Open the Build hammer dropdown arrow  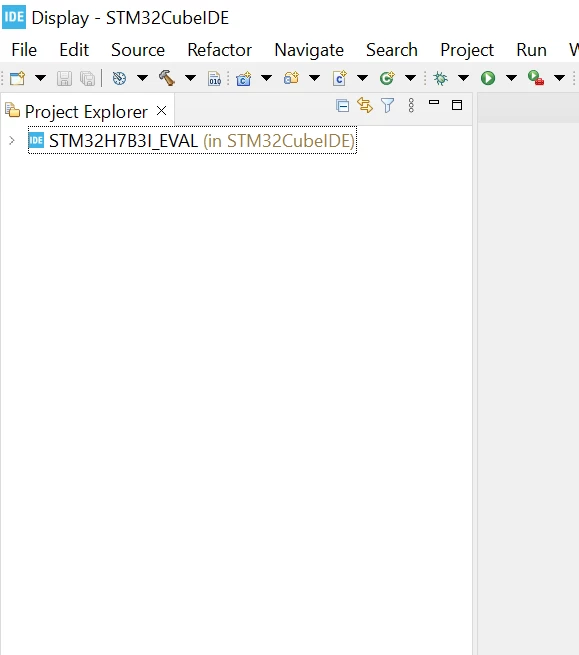pyautogui.click(x=190, y=78)
